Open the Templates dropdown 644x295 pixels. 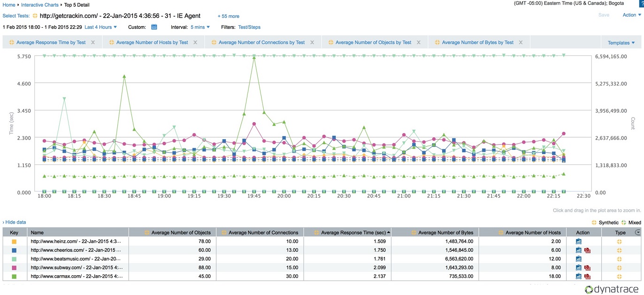621,43
